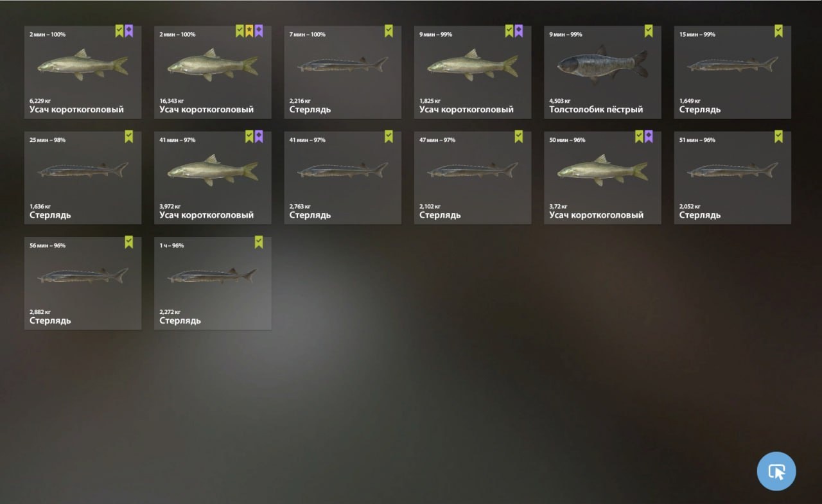Image resolution: width=822 pixels, height=504 pixels.
Task: Click the purple ribbon on the 3,72 кг card
Action: [649, 136]
